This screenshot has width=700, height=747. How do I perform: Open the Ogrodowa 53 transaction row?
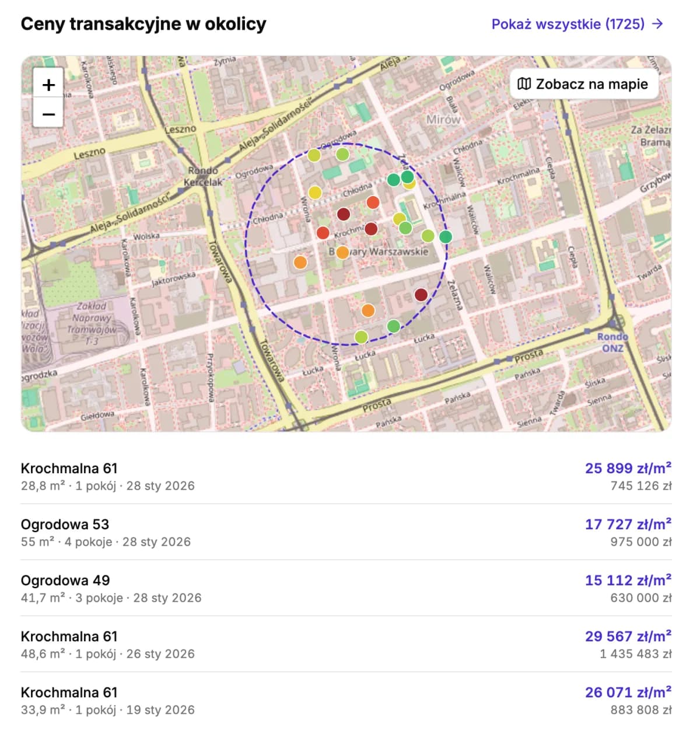[x=346, y=532]
